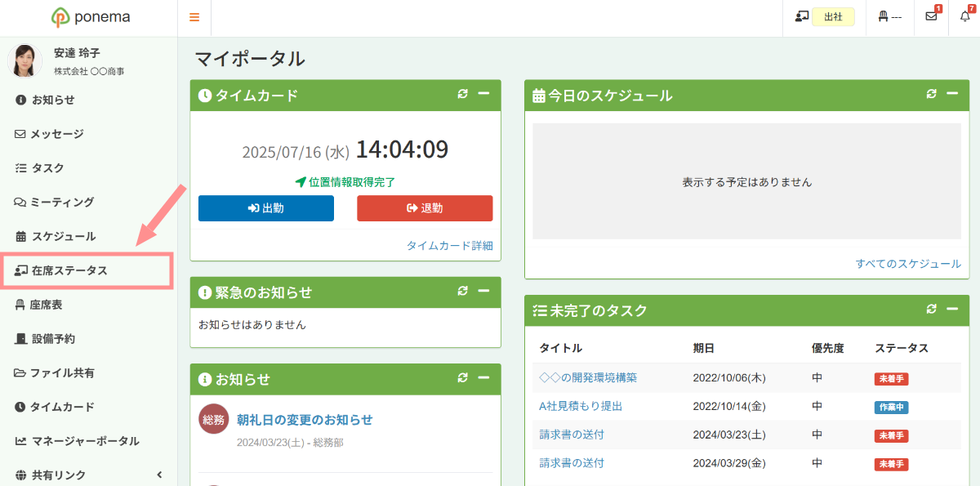Refresh the タイムカード panel
Screen dimensions: 980x486
click(x=463, y=95)
